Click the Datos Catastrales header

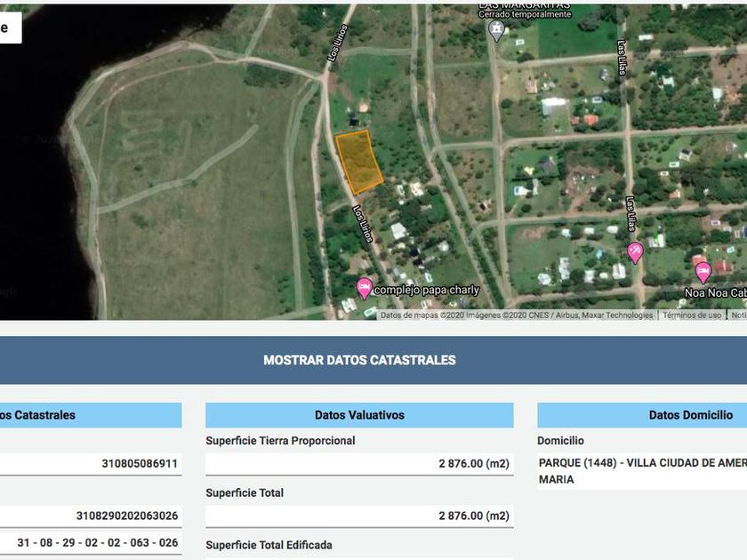91,415
